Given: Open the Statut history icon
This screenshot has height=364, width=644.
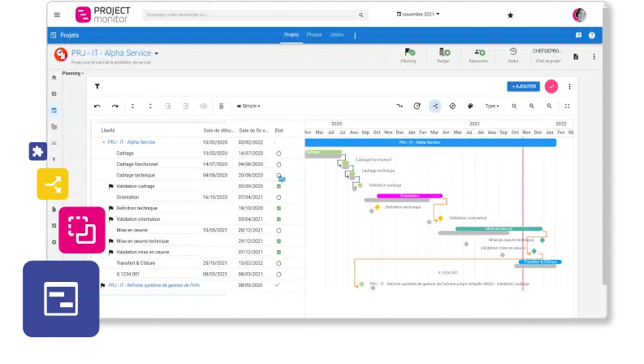Looking at the screenshot, I should coord(513,52).
